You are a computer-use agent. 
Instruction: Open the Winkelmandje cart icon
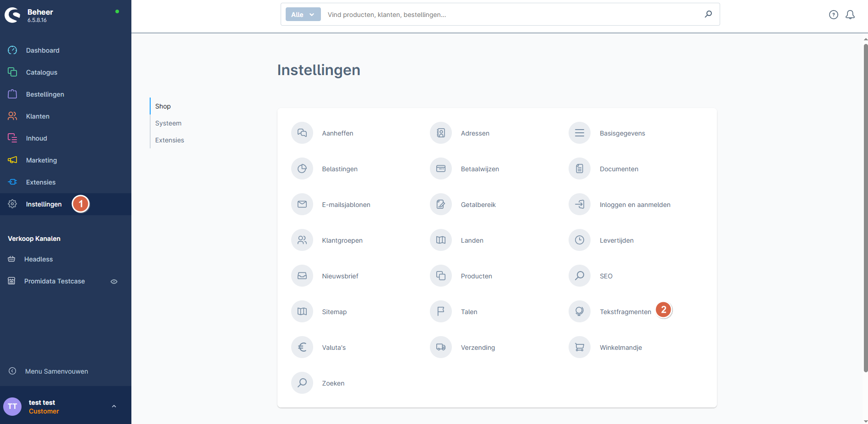click(579, 347)
